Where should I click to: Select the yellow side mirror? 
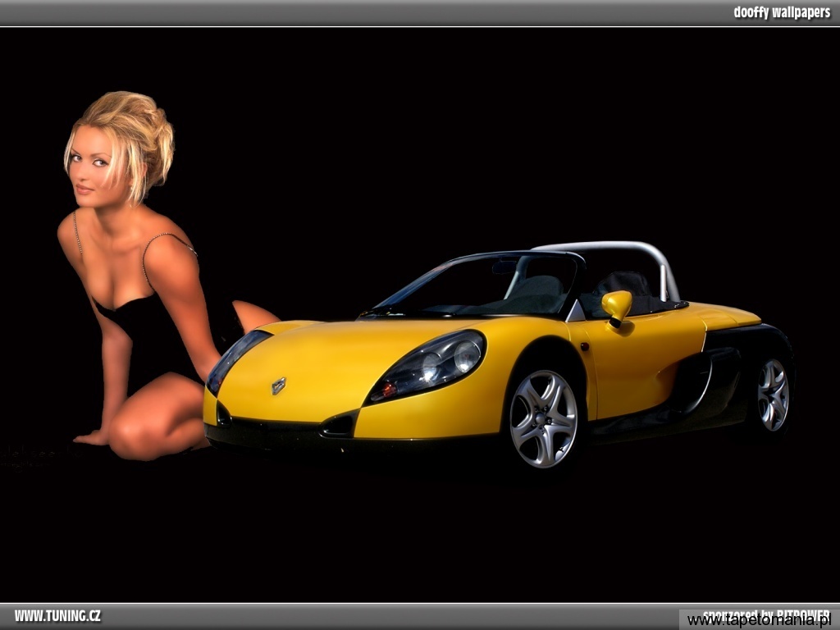(616, 304)
